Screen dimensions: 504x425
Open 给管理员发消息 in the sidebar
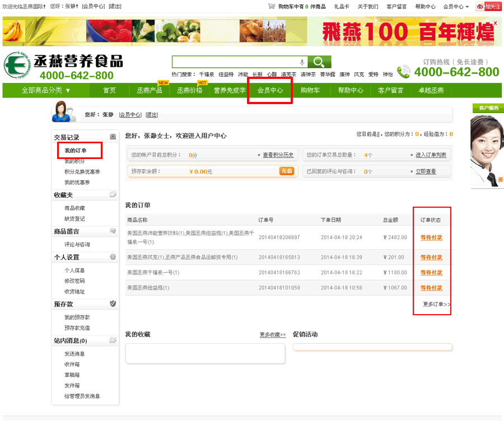click(x=82, y=396)
